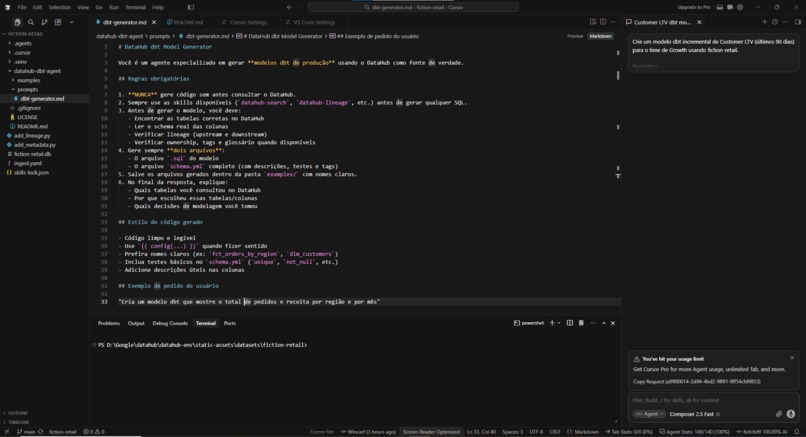Image resolution: width=806 pixels, height=437 pixels.
Task: Open chat history clock icon
Action: [x=775, y=22]
